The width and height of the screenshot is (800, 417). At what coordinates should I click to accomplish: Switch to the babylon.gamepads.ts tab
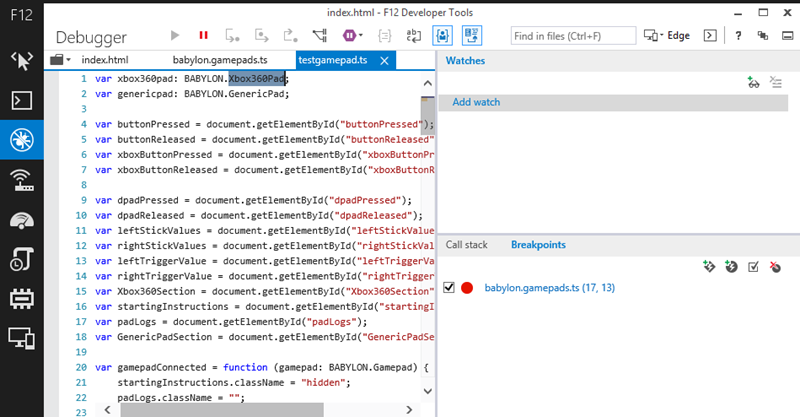[x=220, y=60]
